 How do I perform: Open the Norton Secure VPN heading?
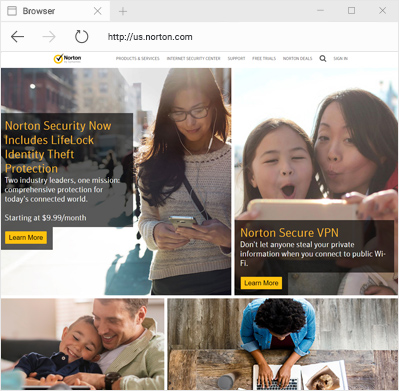tap(289, 232)
